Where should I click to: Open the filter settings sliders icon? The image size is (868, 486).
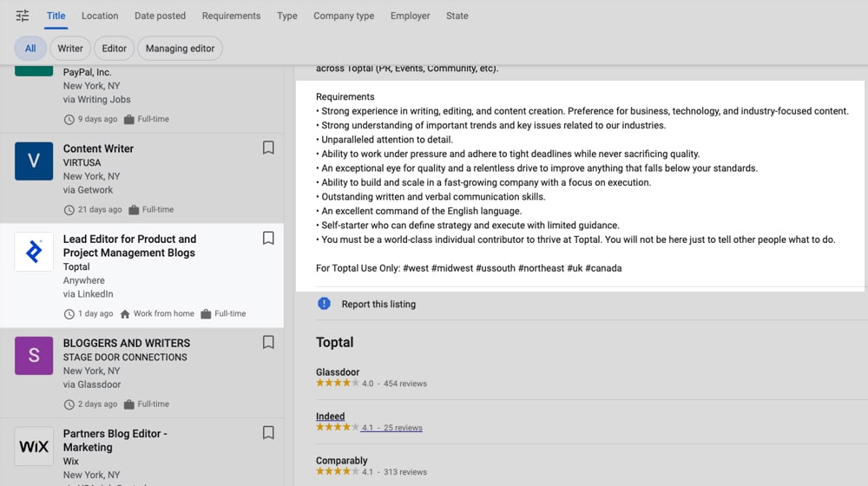(x=23, y=16)
